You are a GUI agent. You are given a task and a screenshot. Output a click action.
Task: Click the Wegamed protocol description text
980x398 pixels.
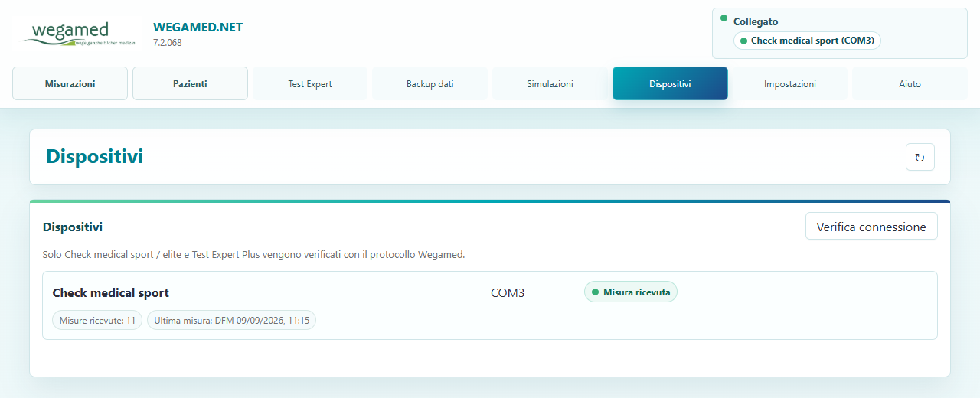[x=253, y=254]
